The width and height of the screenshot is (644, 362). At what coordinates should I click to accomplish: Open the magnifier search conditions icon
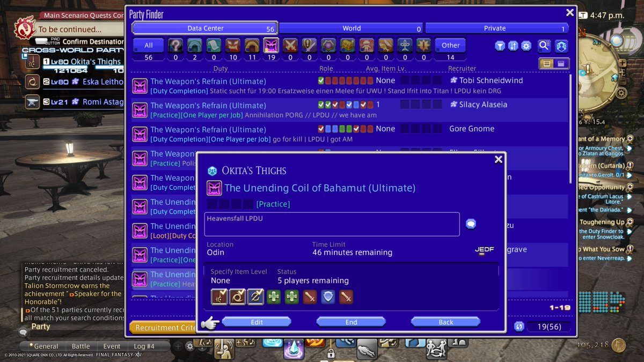(544, 46)
